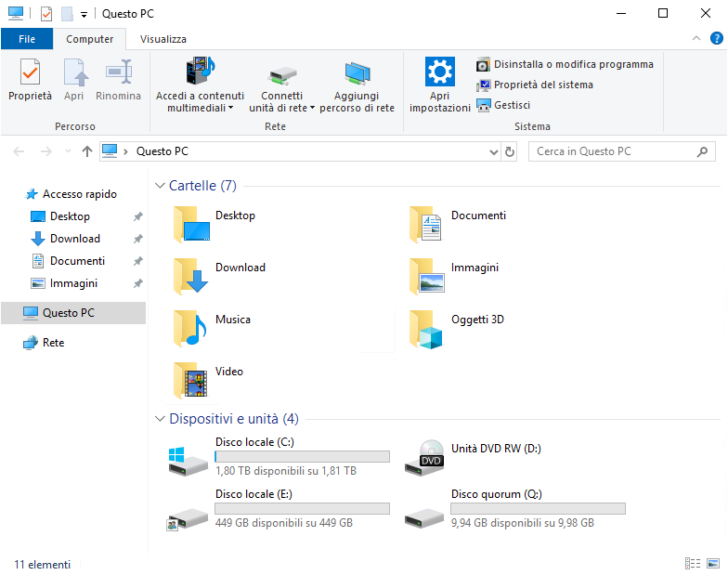Viewport: 728px width, 575px height.
Task: Switch to details view icon in status bar
Action: (x=693, y=564)
